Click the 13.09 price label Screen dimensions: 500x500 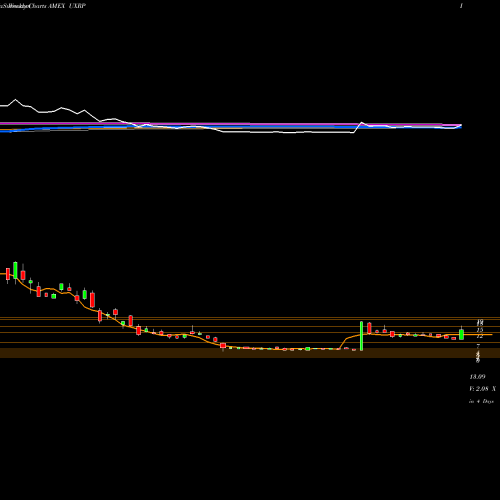[x=477, y=377]
